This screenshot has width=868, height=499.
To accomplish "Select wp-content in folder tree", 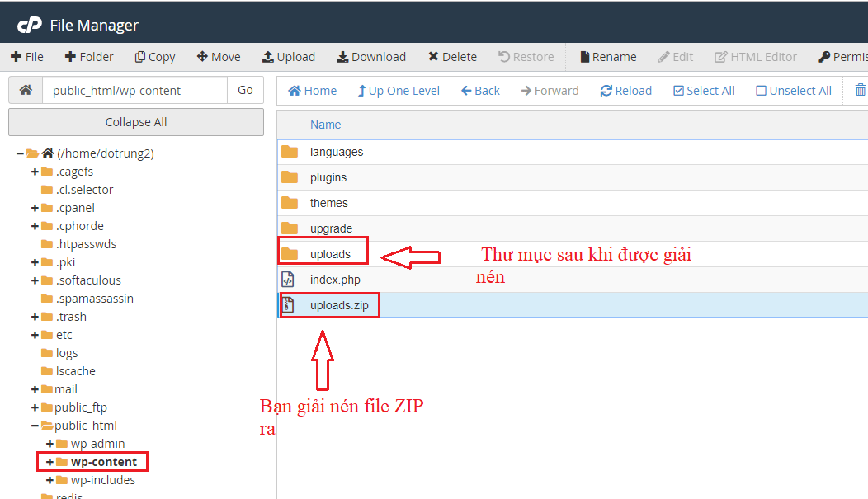I will [103, 462].
